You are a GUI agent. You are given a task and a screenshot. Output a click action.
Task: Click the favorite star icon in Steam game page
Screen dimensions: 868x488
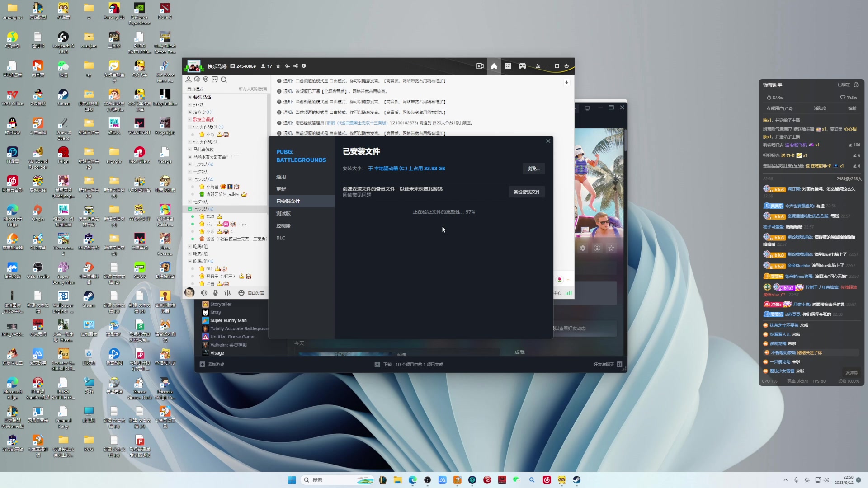611,248
